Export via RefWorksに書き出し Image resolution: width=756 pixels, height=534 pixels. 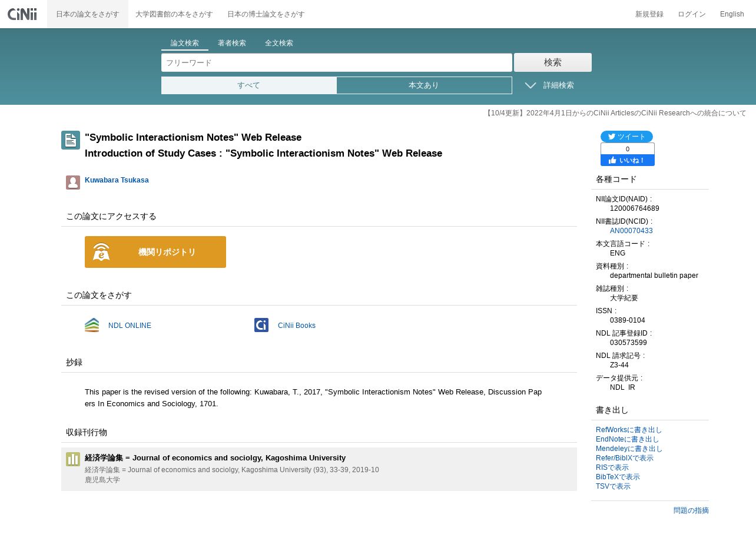pos(629,430)
